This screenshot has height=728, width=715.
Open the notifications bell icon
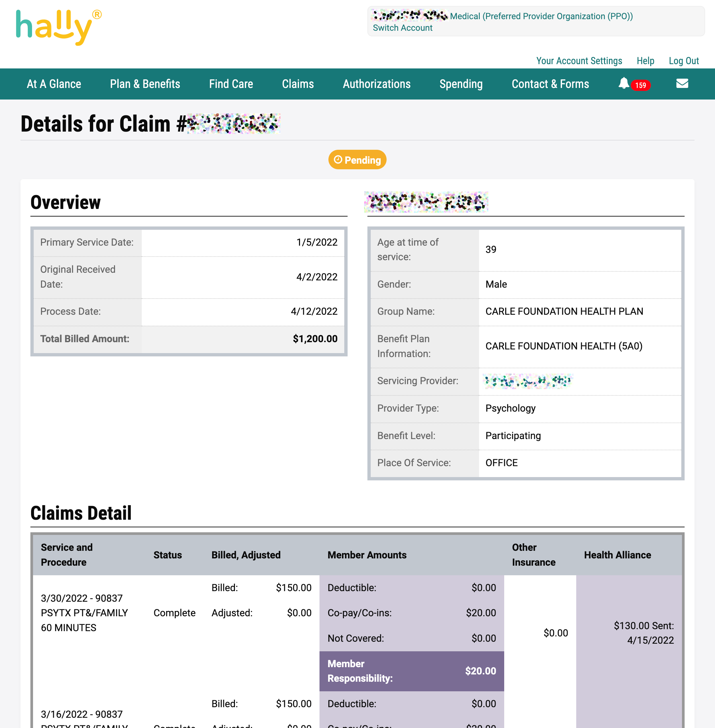click(x=623, y=83)
